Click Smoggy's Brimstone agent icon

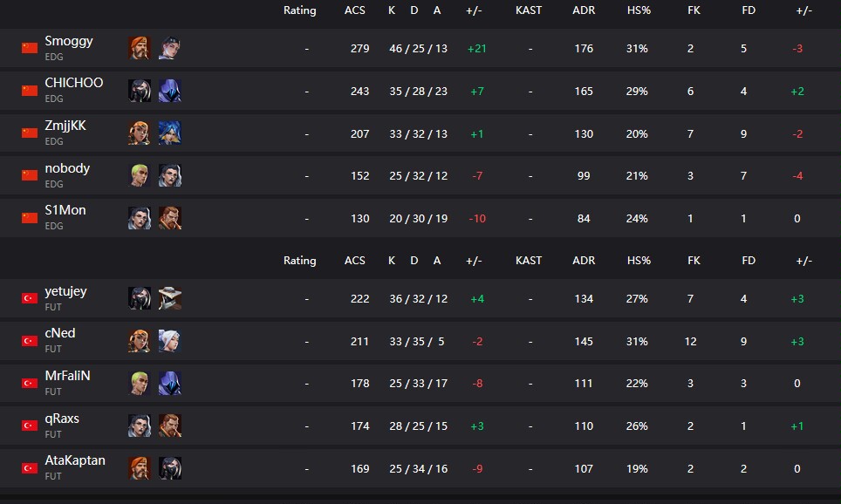tap(139, 48)
